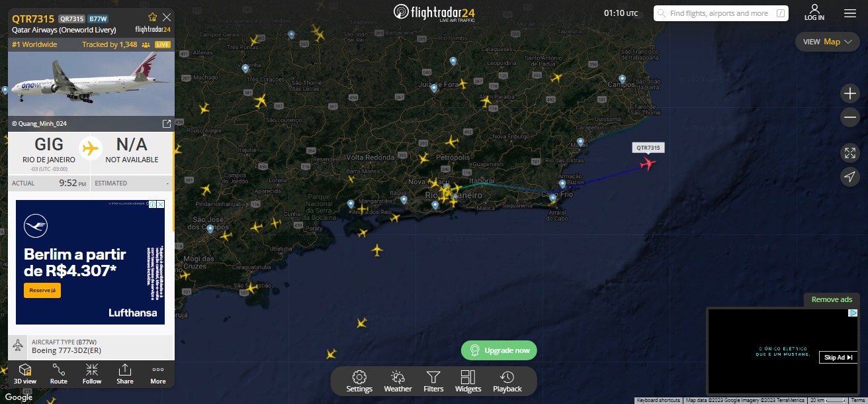Click the Follow aircraft icon
868x404 pixels.
[x=92, y=374]
